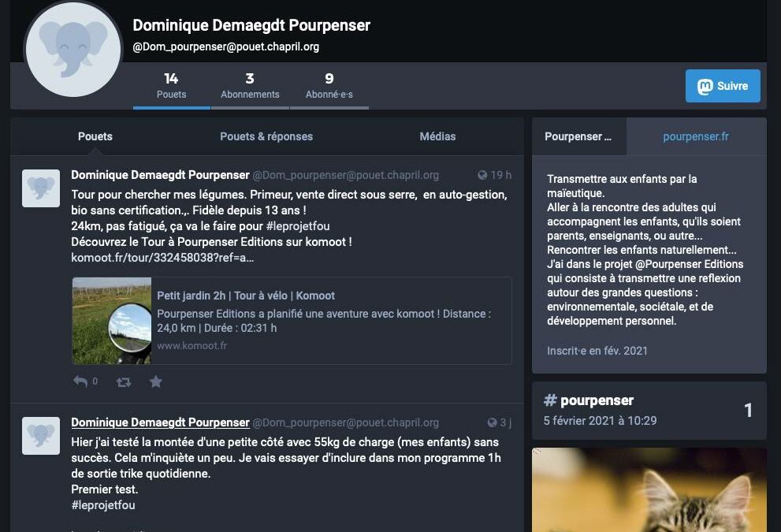The width and height of the screenshot is (781, 532).
Task: Boost the first toot with the retweet icon
Action: point(122,381)
